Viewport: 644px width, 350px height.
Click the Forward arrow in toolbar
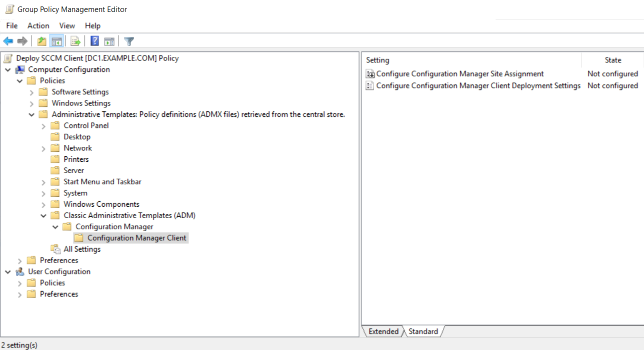click(22, 41)
